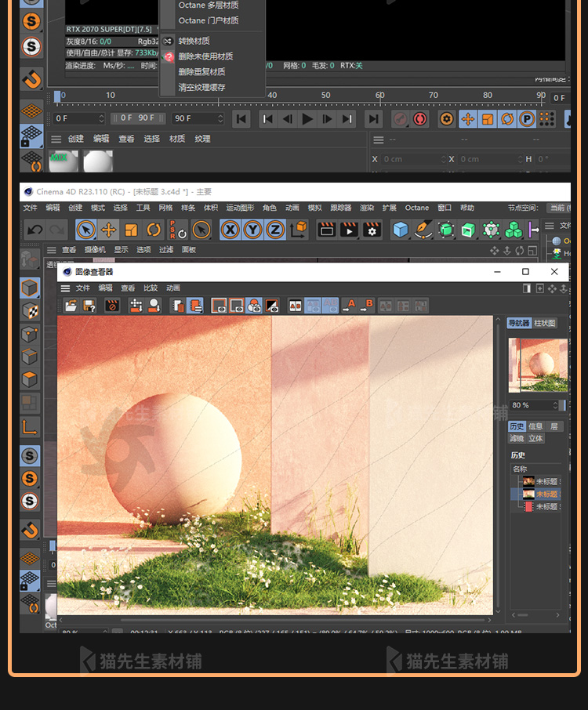Open the material manager hamburger menu

(56, 139)
